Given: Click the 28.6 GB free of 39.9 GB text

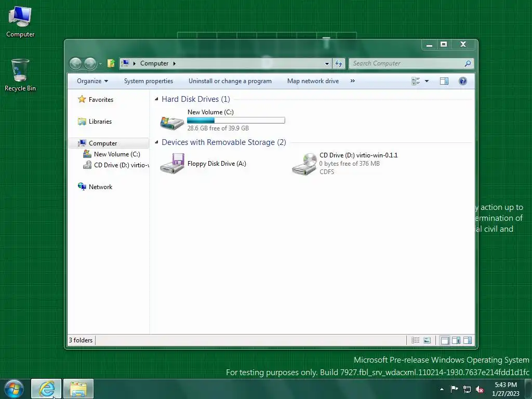Looking at the screenshot, I should click(218, 128).
